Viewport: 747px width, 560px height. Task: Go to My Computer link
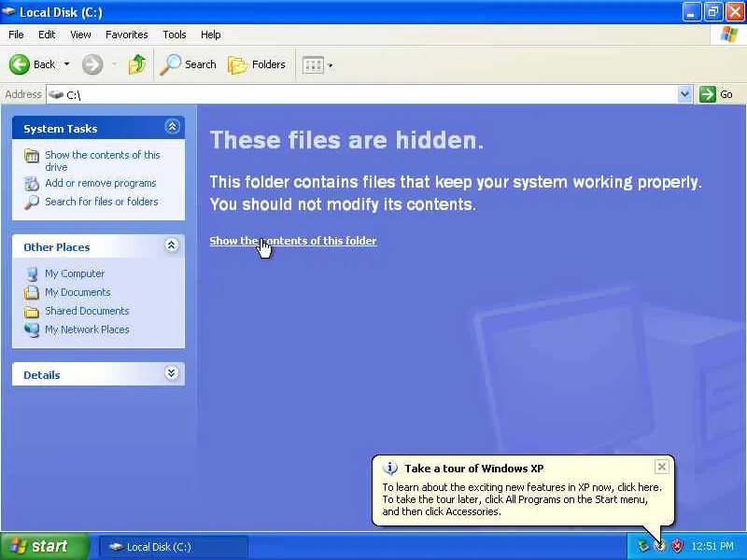point(75,273)
